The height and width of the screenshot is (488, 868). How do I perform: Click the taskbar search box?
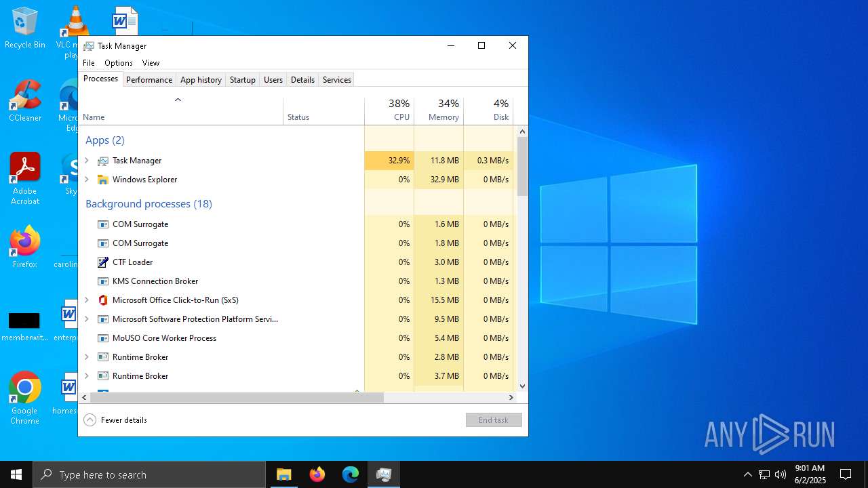point(149,474)
